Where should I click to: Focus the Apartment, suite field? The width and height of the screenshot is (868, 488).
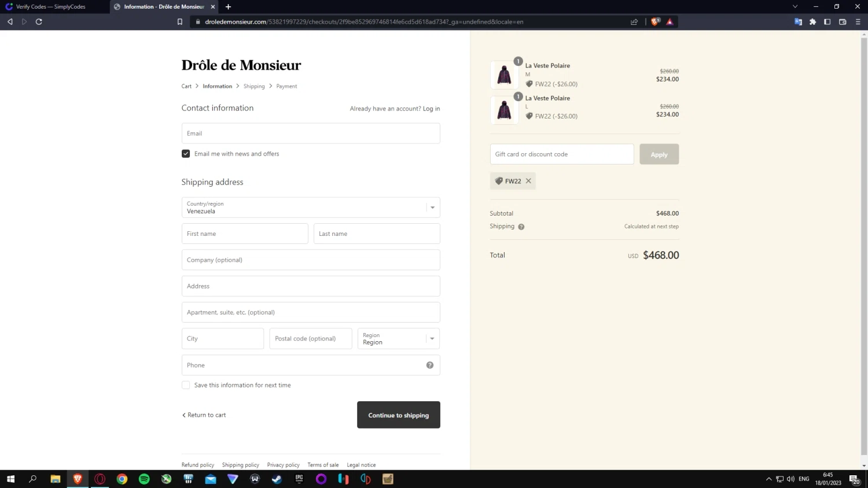(x=311, y=312)
